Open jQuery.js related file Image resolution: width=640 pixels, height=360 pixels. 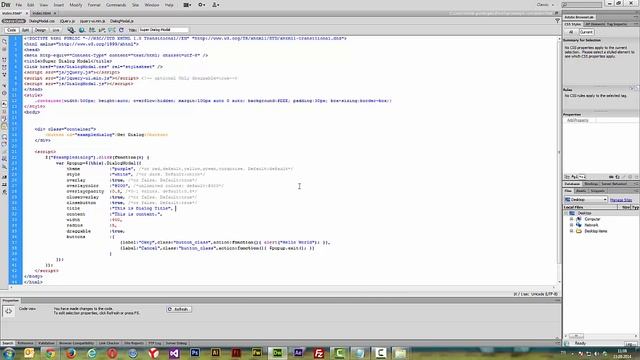point(67,21)
